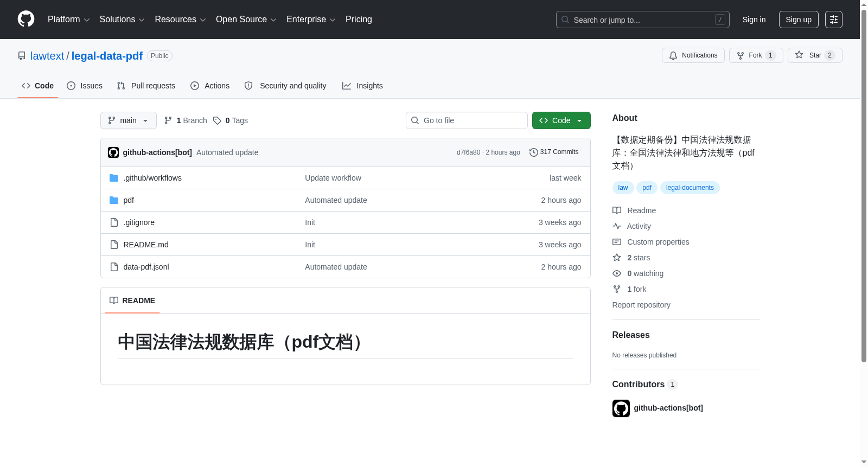Screen dimensions: 868x467
Task: Click the .gitignore file icon
Action: pyautogui.click(x=114, y=222)
